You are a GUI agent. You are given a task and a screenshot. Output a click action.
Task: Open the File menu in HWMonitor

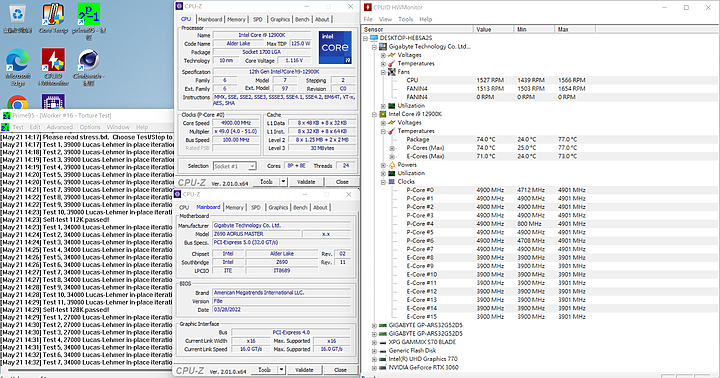coord(368,19)
